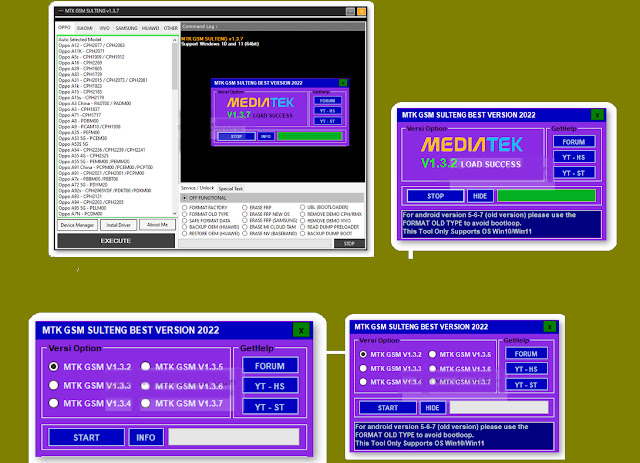
Task: Select 'Oppo A12 - CPH2077 / CPH2083' in list
Action: point(92,45)
